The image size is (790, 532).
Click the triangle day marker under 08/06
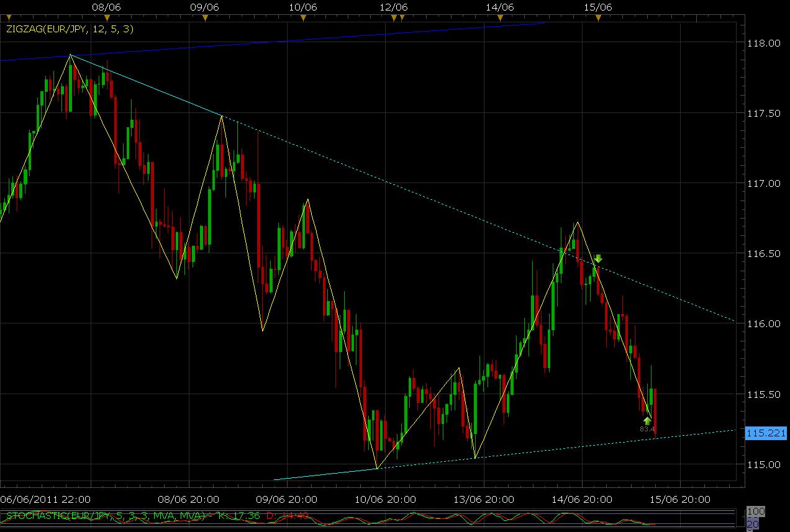coord(106,17)
